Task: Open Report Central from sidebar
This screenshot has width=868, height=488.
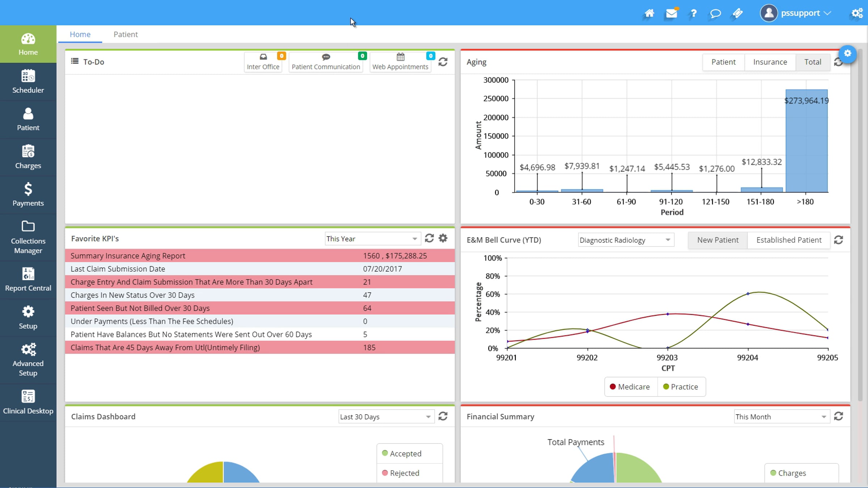Action: pyautogui.click(x=28, y=279)
